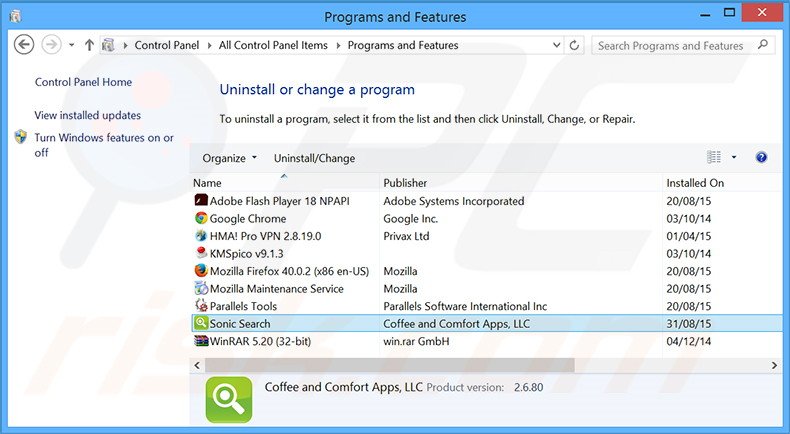The image size is (790, 434).
Task: Click publisher Coffee and Comfort Apps, LLC in list
Action: click(456, 324)
